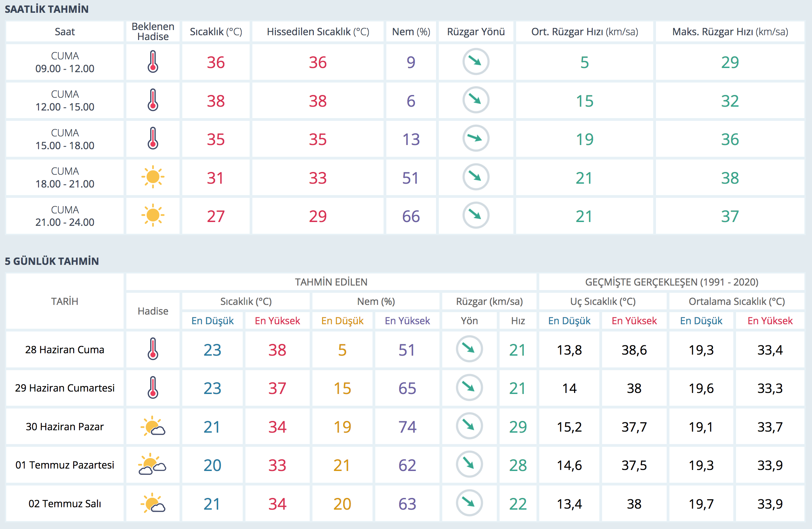Click the wind direction arrow for 28 Haziran Cuma

coord(469,349)
